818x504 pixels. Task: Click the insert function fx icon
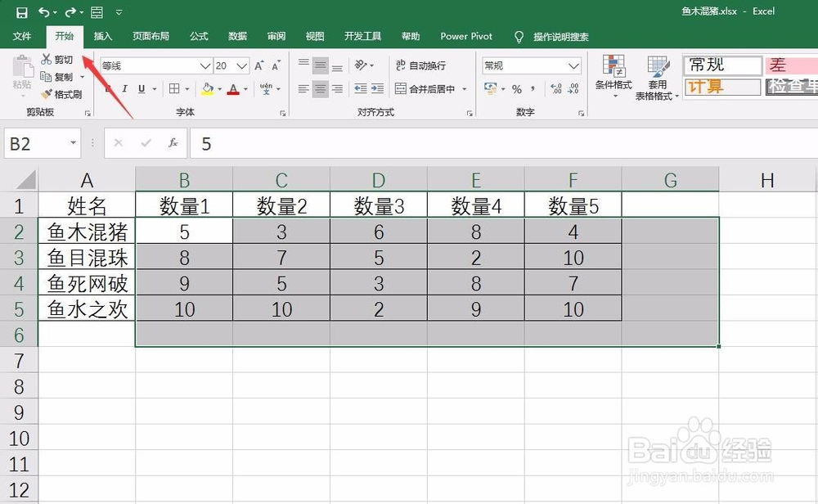173,143
